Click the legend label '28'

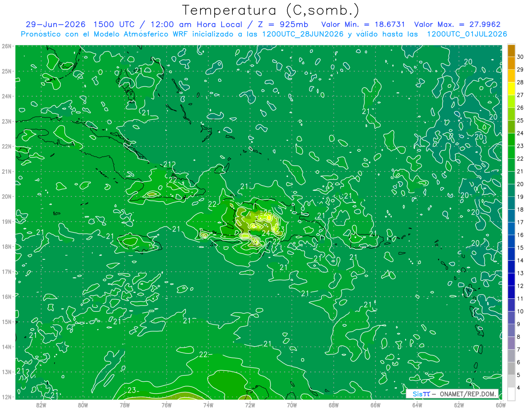pos(520,82)
